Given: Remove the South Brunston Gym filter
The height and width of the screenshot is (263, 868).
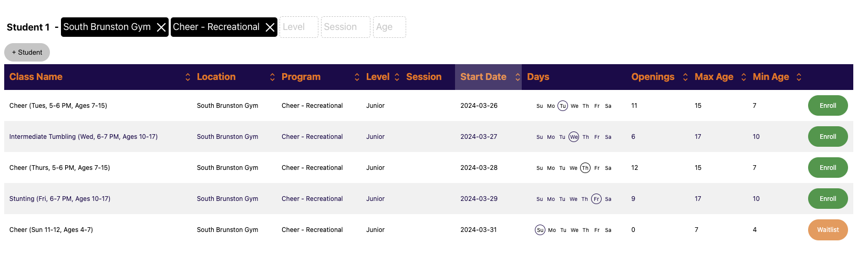Looking at the screenshot, I should pos(161,27).
